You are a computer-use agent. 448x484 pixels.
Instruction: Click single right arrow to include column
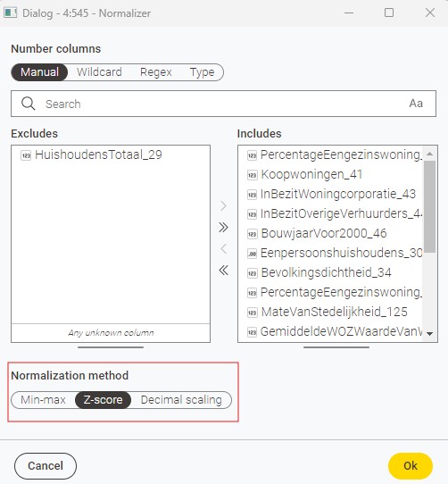click(x=223, y=206)
